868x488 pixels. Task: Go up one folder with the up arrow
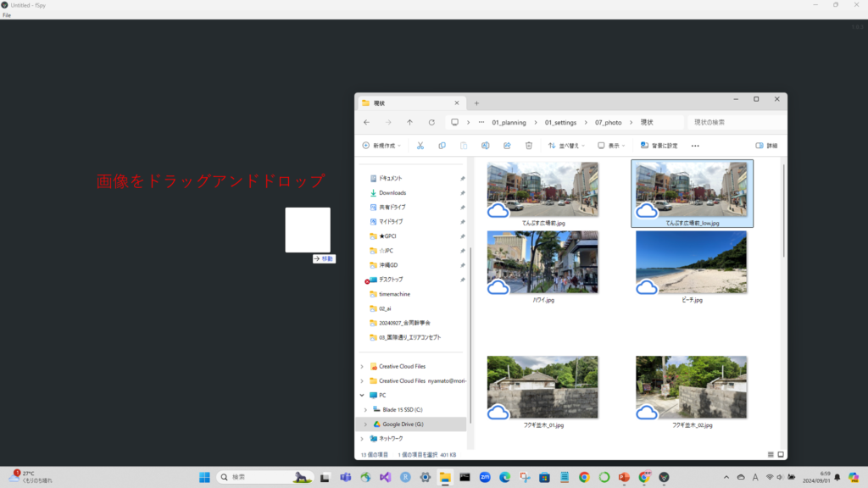[x=409, y=122]
